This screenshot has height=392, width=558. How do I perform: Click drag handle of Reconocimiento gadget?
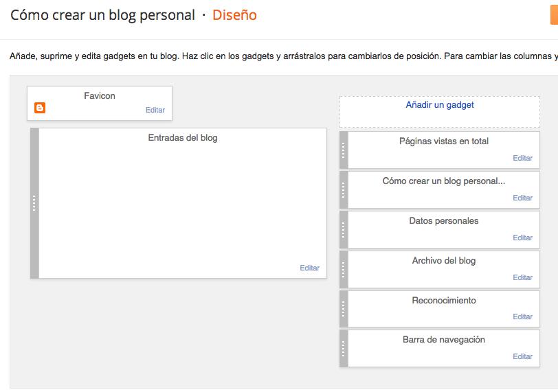point(344,309)
